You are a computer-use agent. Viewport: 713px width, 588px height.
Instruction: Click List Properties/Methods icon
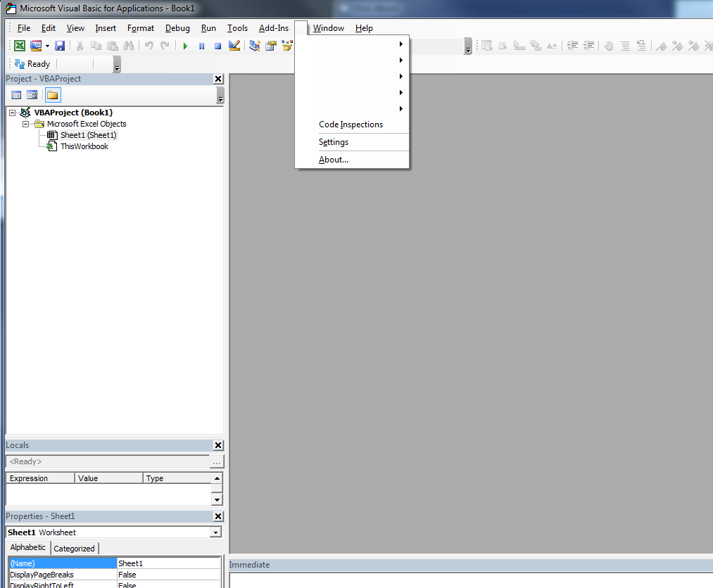(x=487, y=46)
